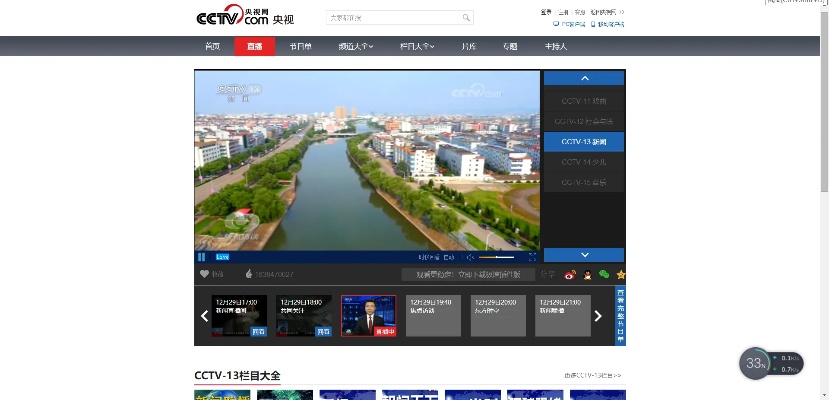Adjust the video volume slider

click(x=496, y=257)
